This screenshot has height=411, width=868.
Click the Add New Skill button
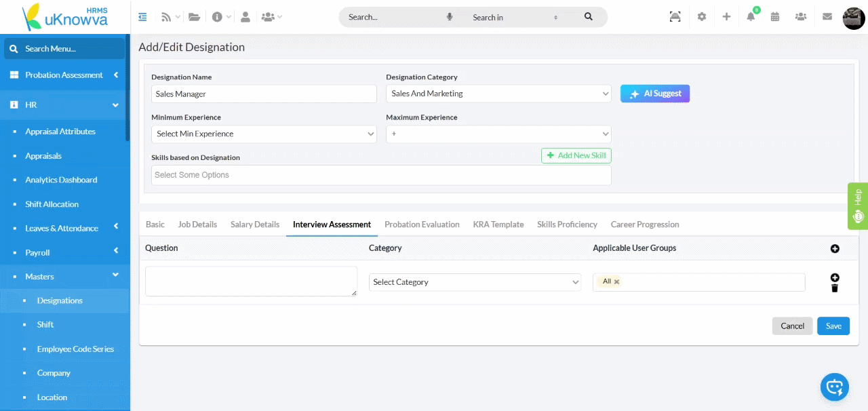tap(576, 155)
